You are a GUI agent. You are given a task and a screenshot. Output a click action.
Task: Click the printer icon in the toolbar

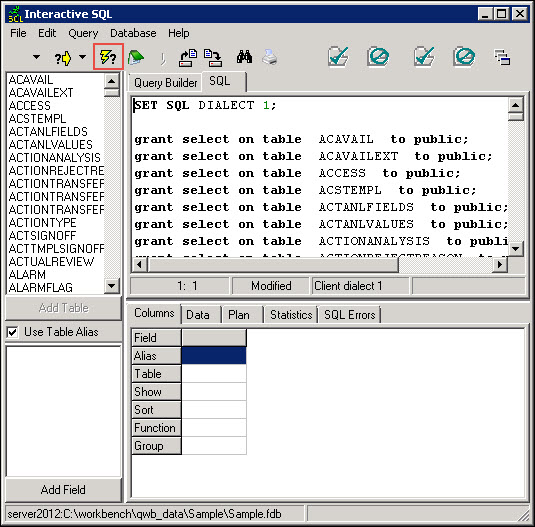pos(270,57)
